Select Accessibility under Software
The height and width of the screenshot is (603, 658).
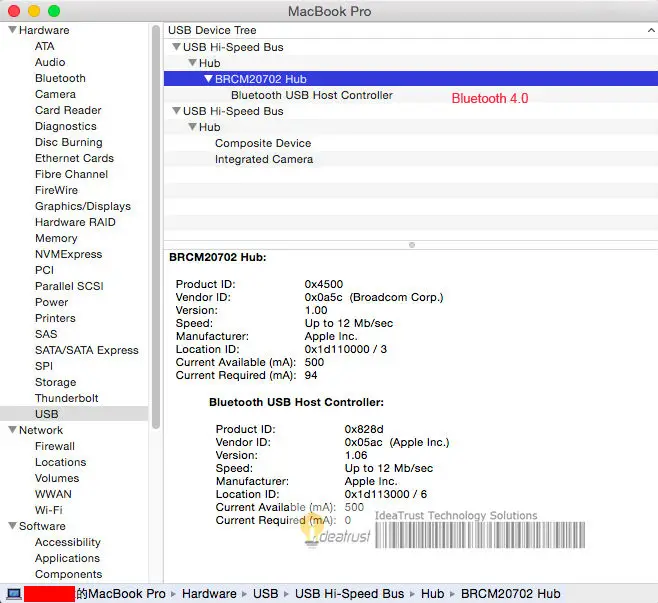[68, 542]
